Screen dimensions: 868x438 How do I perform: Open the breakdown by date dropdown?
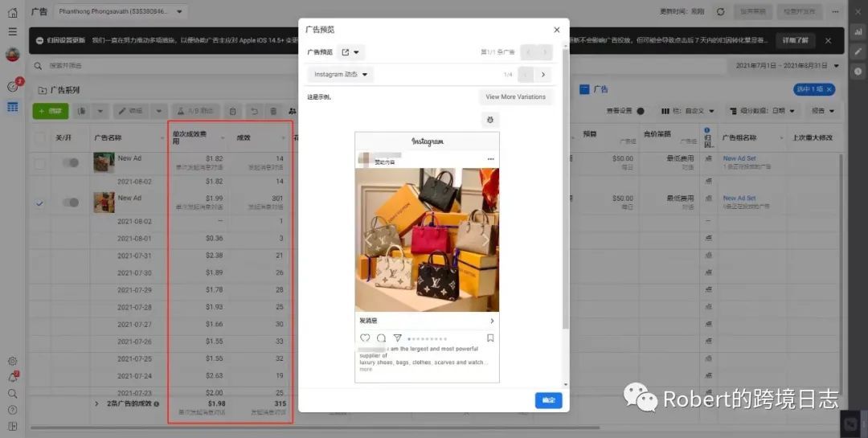(x=762, y=111)
